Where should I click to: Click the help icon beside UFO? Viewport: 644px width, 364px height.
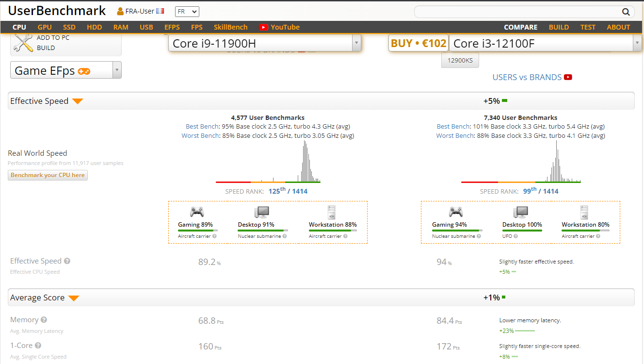click(516, 236)
